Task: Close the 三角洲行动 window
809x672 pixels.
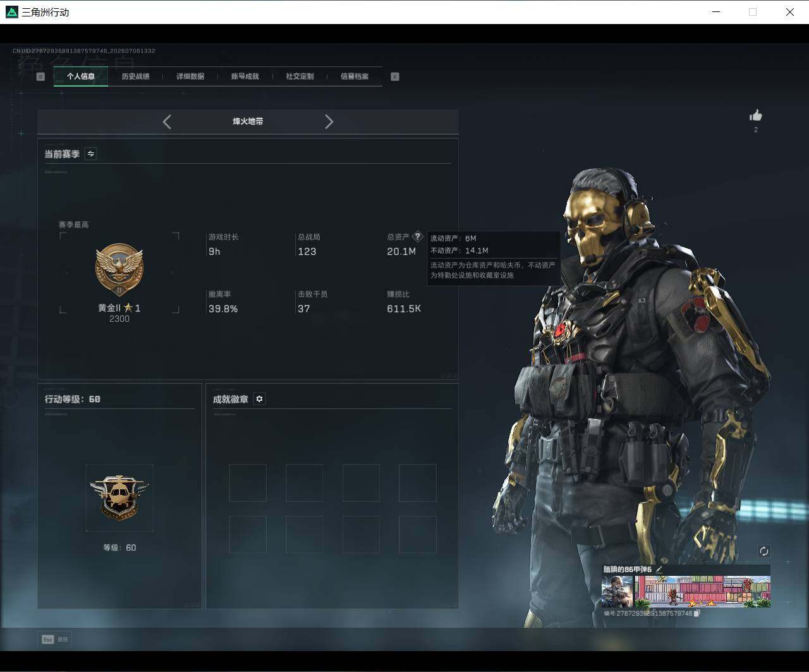Action: [x=790, y=12]
